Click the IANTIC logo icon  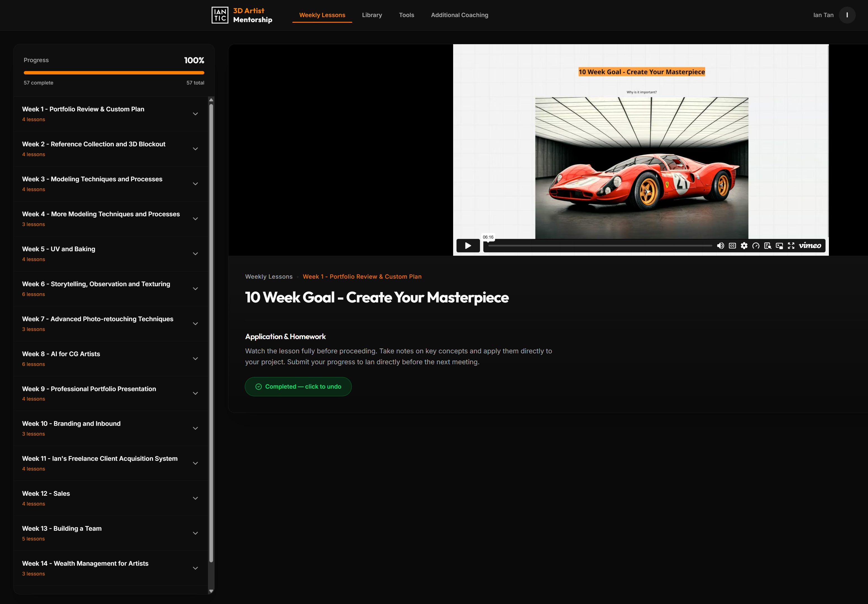pyautogui.click(x=220, y=15)
